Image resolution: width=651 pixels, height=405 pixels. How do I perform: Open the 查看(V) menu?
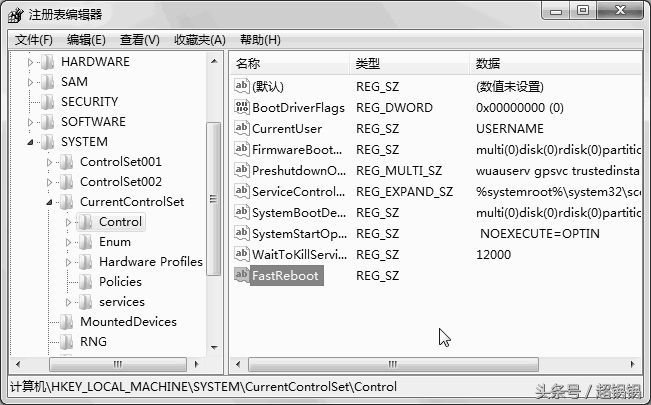tap(140, 40)
